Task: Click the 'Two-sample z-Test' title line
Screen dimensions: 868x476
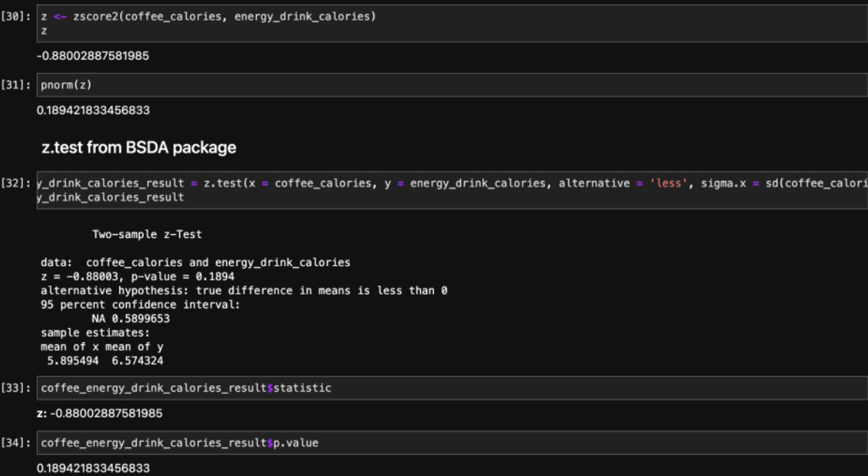Action: click(x=147, y=234)
